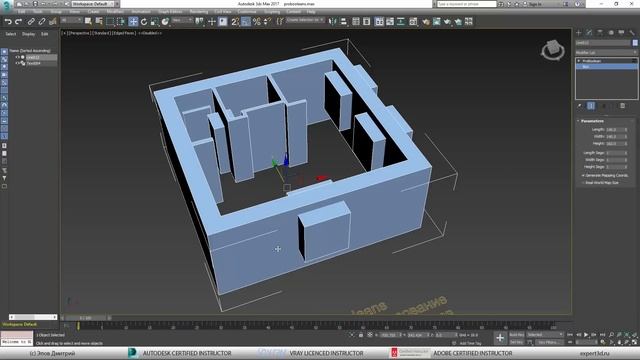Open the Curve Editor
The image size is (640, 360).
click(x=390, y=22)
